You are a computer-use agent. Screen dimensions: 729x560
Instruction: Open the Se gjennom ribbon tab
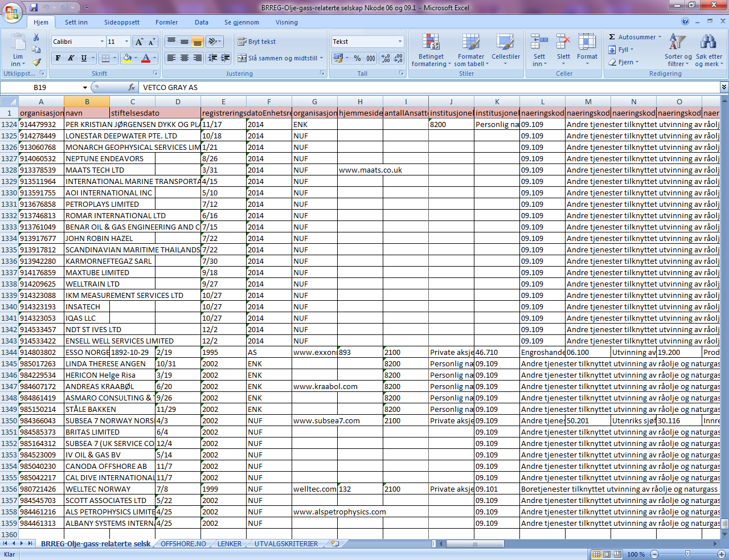(x=241, y=22)
